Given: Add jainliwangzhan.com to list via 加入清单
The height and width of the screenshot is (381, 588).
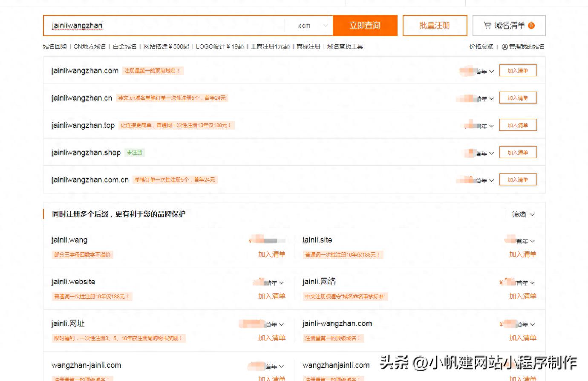Looking at the screenshot, I should (x=518, y=71).
